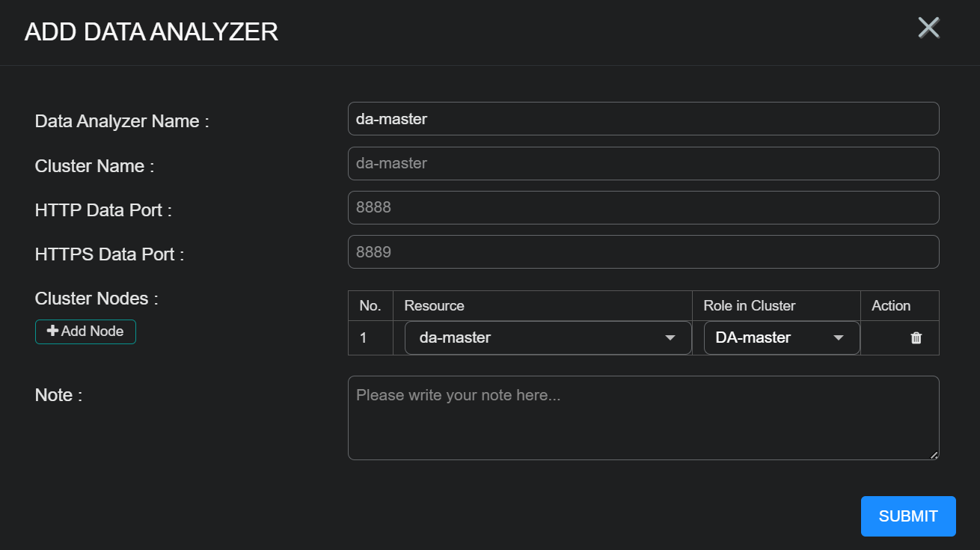
Task: Select the row number 1 cell
Action: pos(364,338)
